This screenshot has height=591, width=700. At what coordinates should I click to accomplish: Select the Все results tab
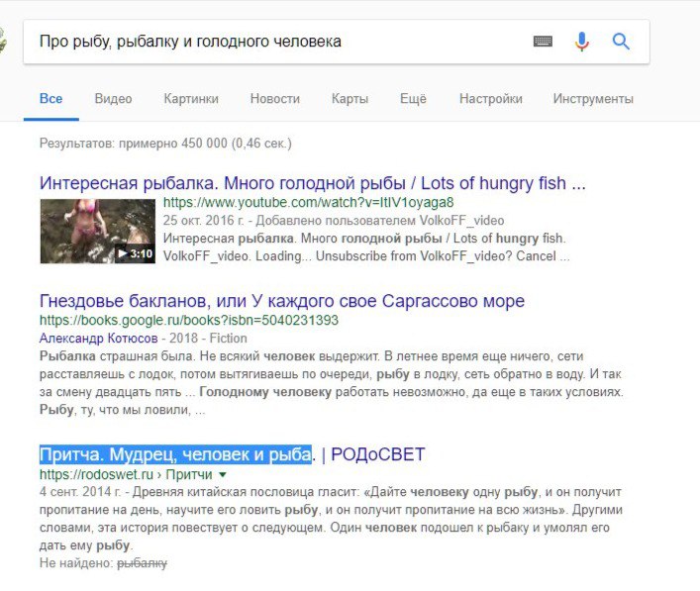tap(50, 99)
